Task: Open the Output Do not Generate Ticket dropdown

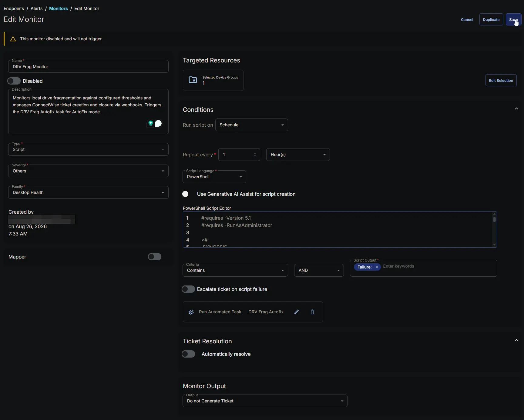Action: coord(265,401)
